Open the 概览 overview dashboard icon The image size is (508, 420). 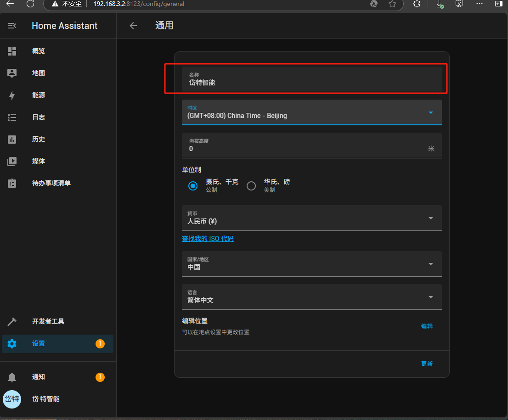tap(12, 51)
